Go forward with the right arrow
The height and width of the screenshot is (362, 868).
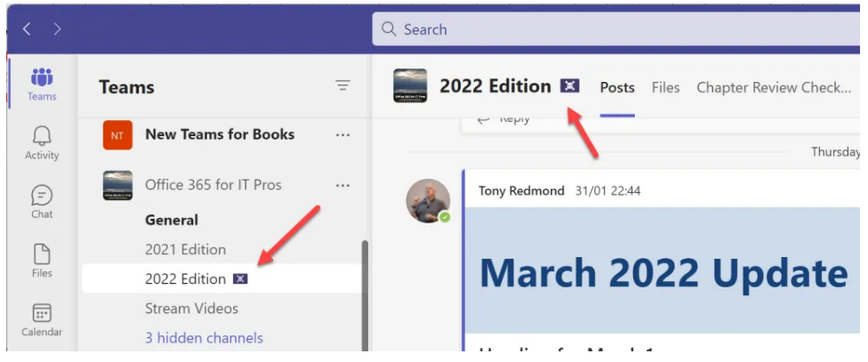pos(57,29)
